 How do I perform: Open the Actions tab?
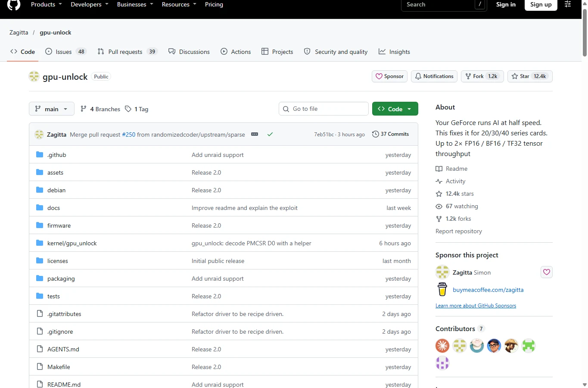pos(236,52)
